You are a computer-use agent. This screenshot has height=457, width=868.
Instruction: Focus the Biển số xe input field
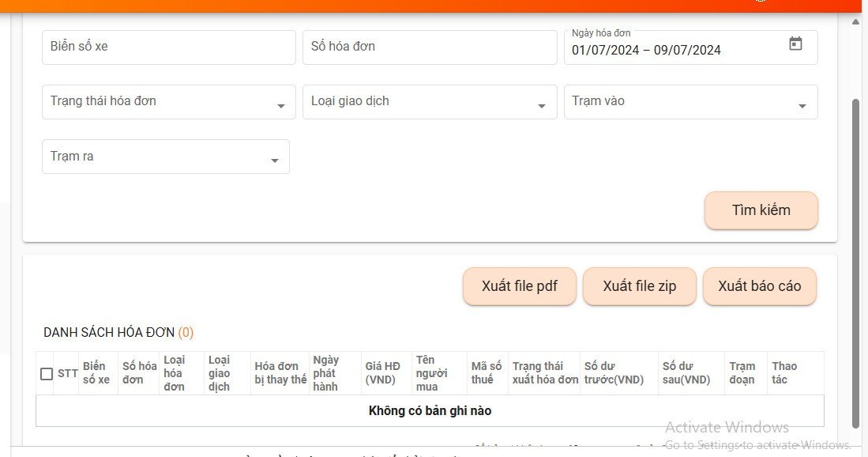click(168, 47)
